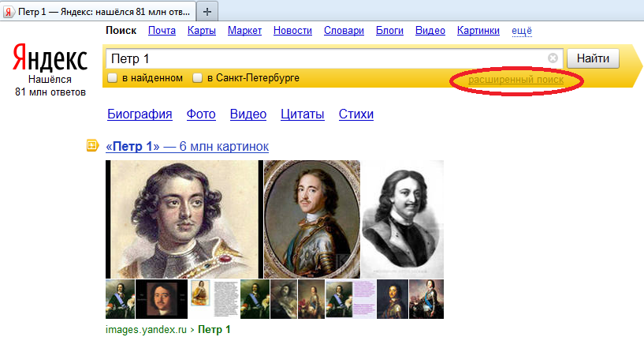Open the first small thumbnail in bottom row
The width and height of the screenshot is (644, 337).
pyautogui.click(x=120, y=299)
